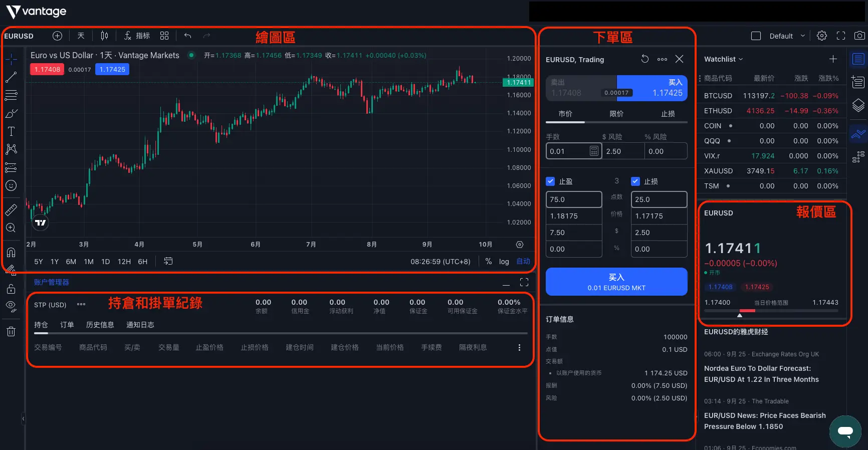The width and height of the screenshot is (868, 450).
Task: Switch to the 限价 limit order tab
Action: 616,114
